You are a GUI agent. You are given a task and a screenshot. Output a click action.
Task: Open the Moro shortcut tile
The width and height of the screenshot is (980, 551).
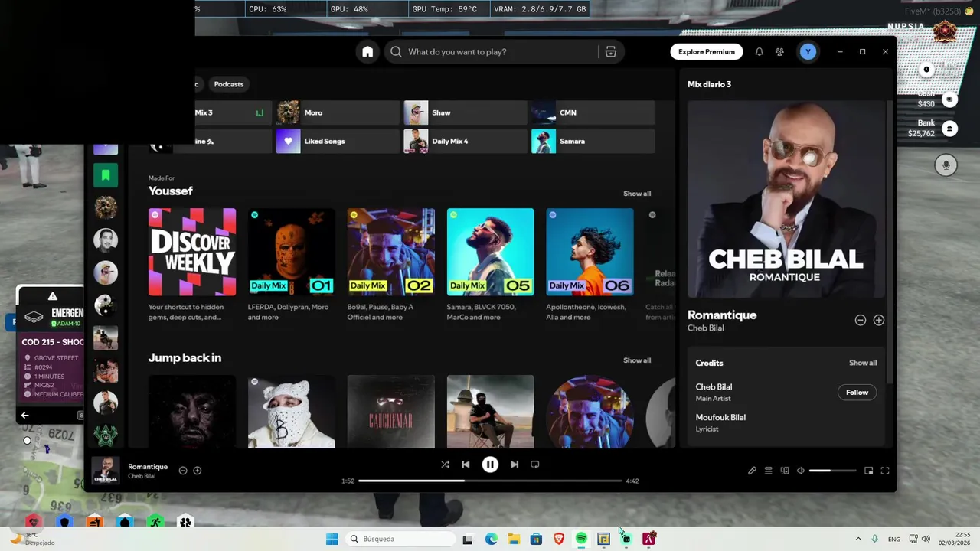click(x=338, y=112)
